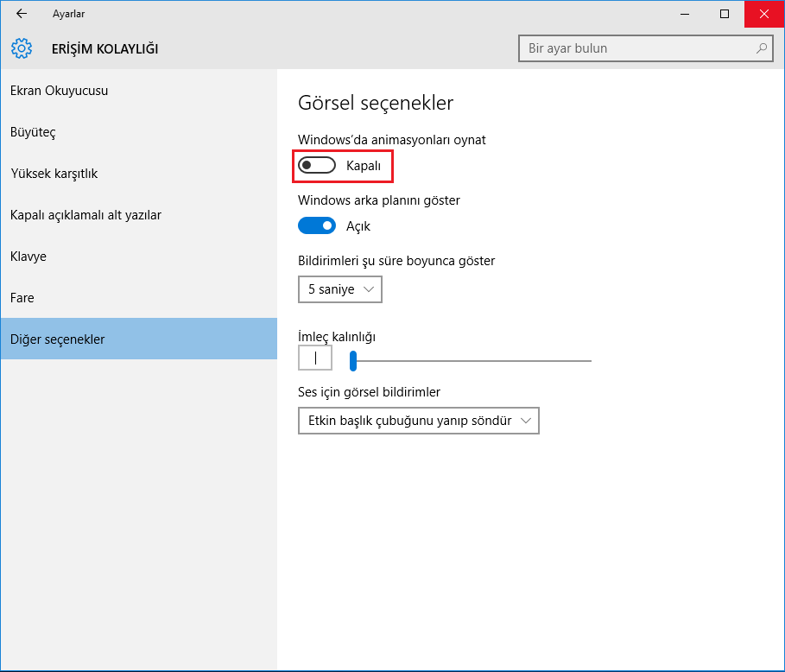Open Fare settings section
Screen dimensions: 785x672
point(22,298)
